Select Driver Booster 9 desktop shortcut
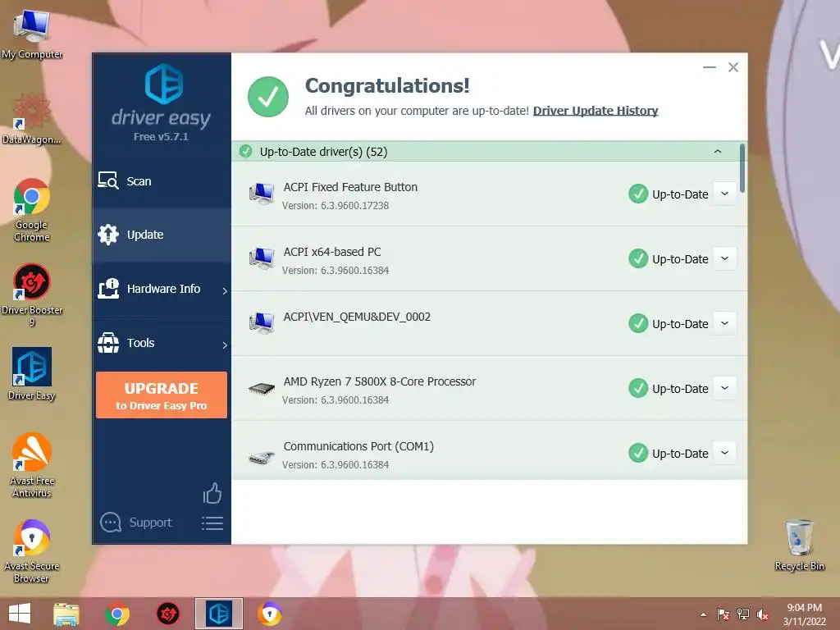 point(32,294)
